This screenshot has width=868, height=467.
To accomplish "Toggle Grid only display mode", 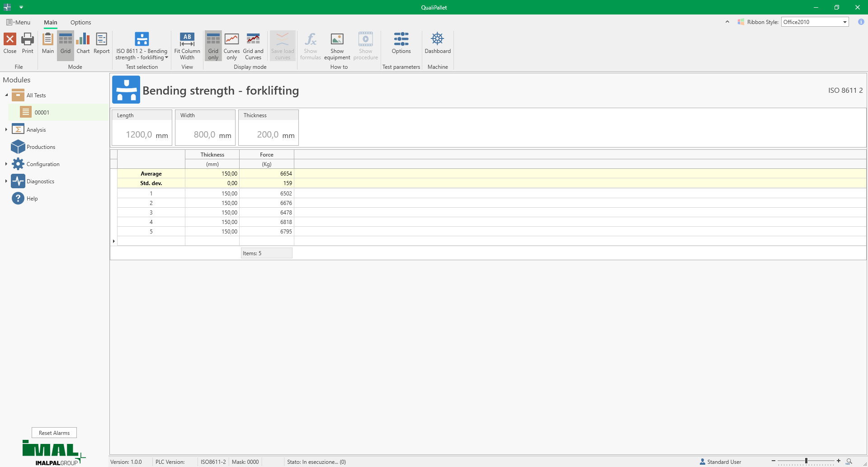I will click(x=213, y=46).
